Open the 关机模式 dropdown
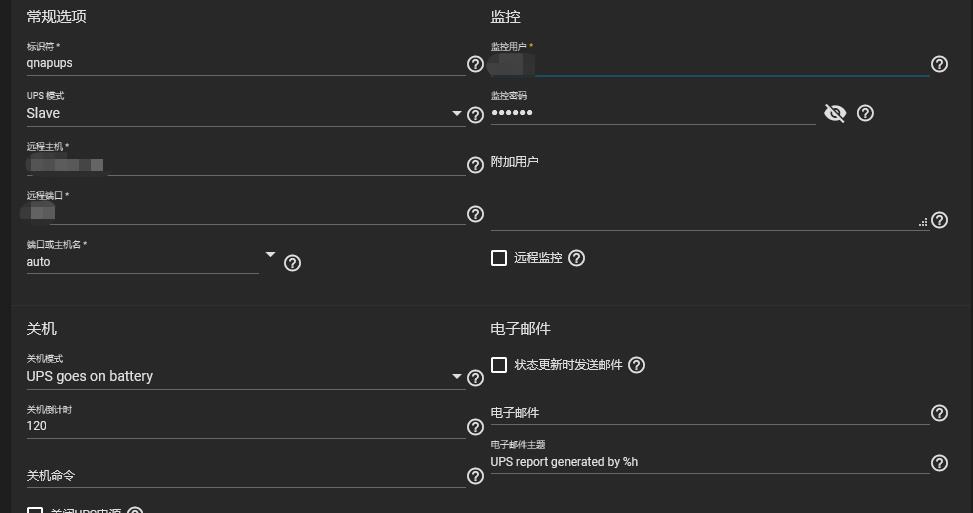 coord(246,377)
